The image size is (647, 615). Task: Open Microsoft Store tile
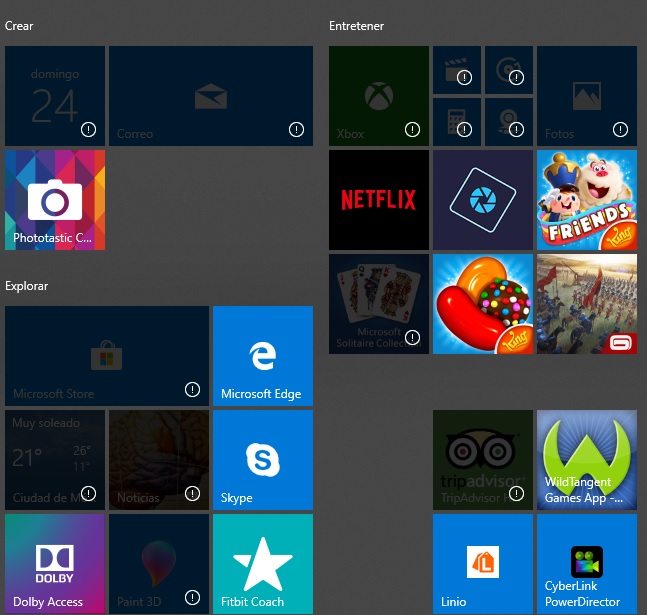click(x=107, y=356)
